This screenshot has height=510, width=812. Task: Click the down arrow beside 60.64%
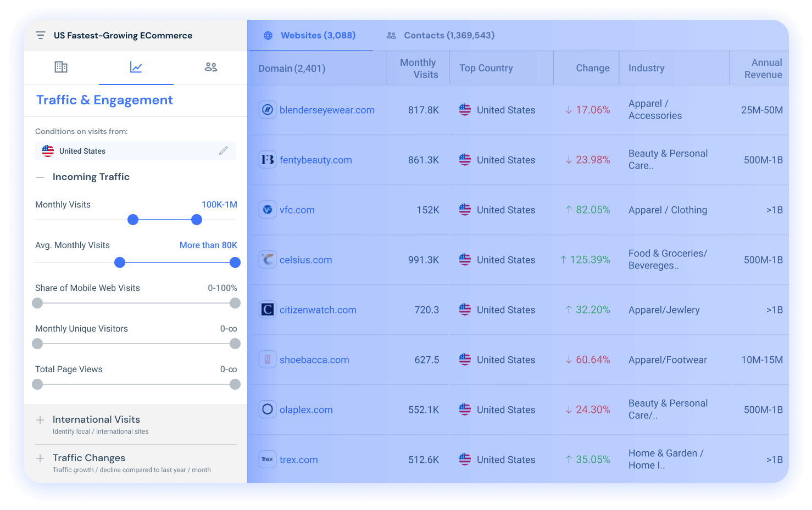point(569,360)
